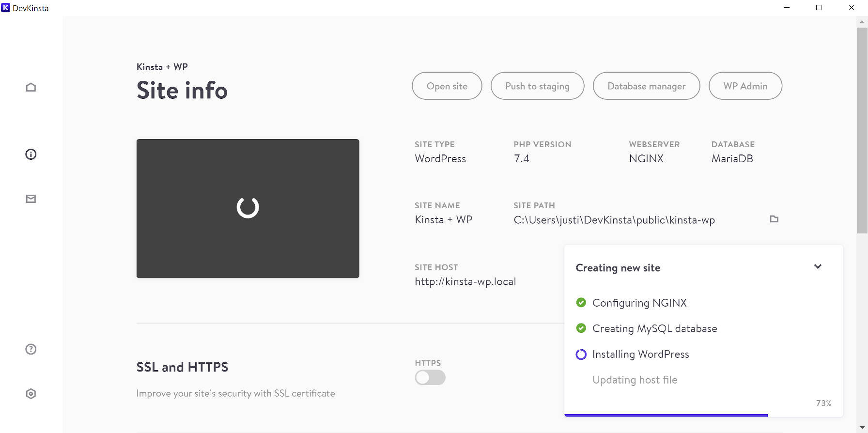Click the site path C:\Users\justi\DevKinsta\public\kinsta-wp
This screenshot has width=868, height=433.
(614, 220)
